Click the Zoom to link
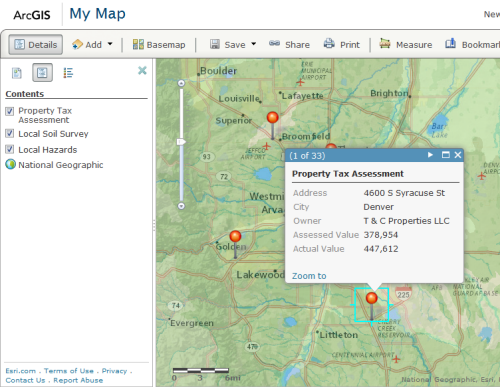The height and width of the screenshot is (387, 500). (309, 276)
